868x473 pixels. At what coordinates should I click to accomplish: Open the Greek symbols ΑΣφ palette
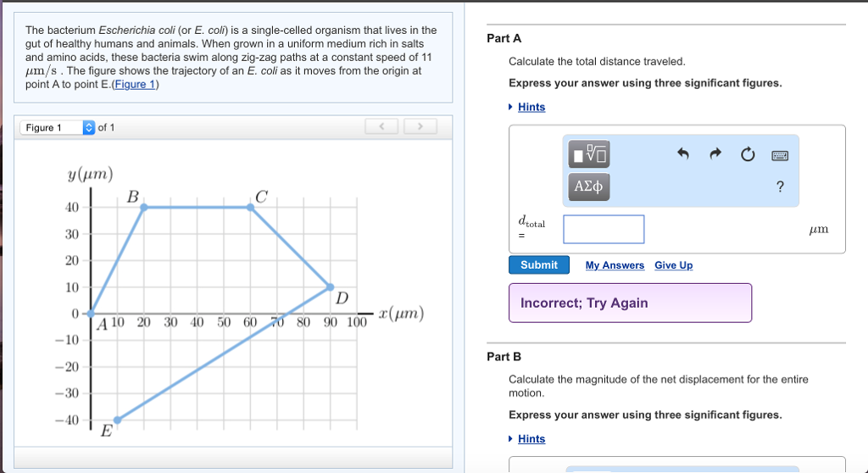[x=589, y=186]
